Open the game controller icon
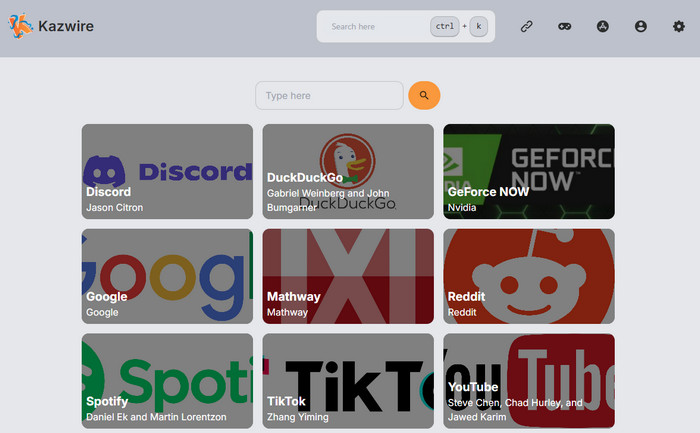Viewport: 700px width, 433px height. tap(564, 26)
